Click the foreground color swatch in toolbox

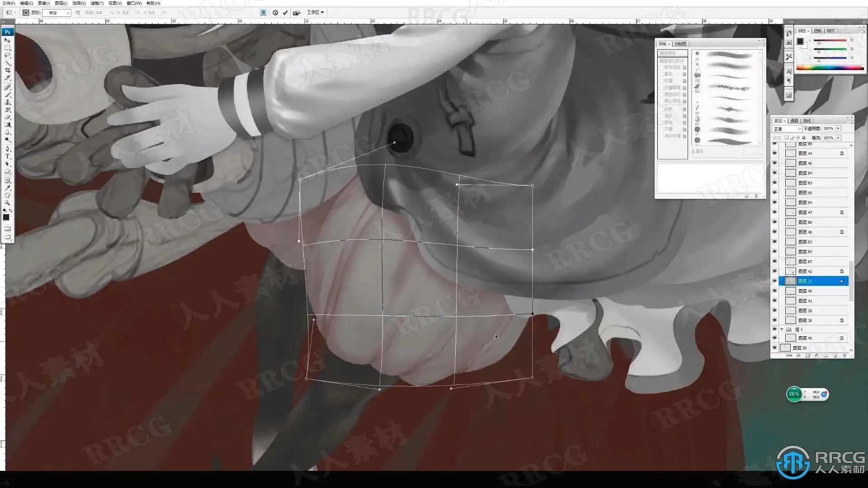point(6,217)
